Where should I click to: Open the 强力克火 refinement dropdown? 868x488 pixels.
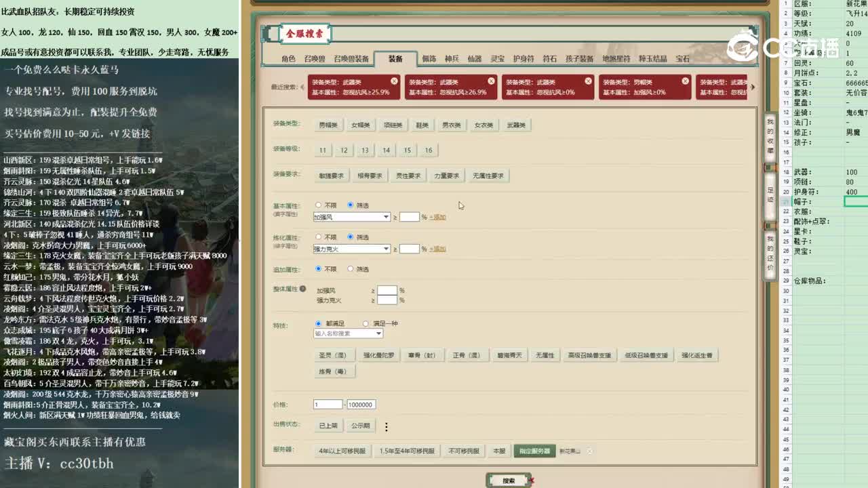pos(351,249)
